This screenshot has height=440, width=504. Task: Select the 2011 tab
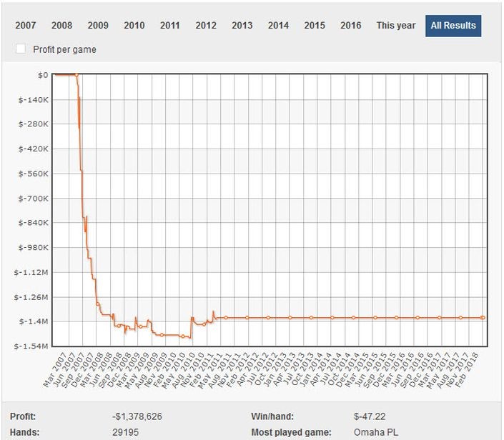(170, 26)
